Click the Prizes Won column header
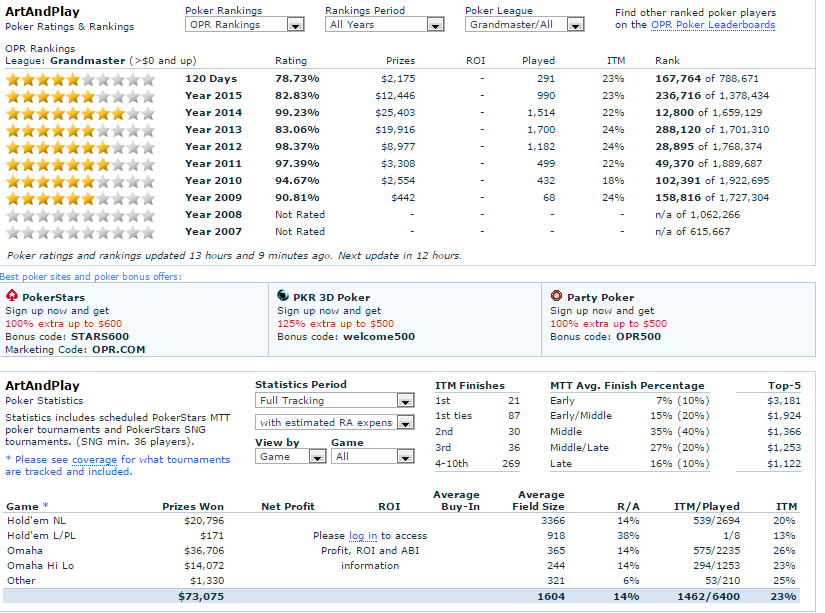Image resolution: width=825 pixels, height=613 pixels. (193, 507)
